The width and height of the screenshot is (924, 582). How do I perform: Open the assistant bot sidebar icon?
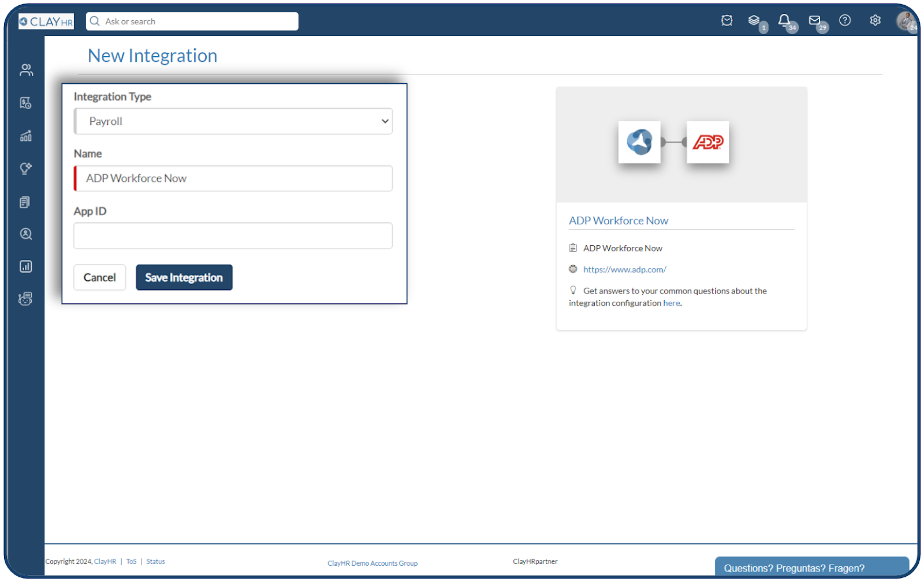pos(25,299)
